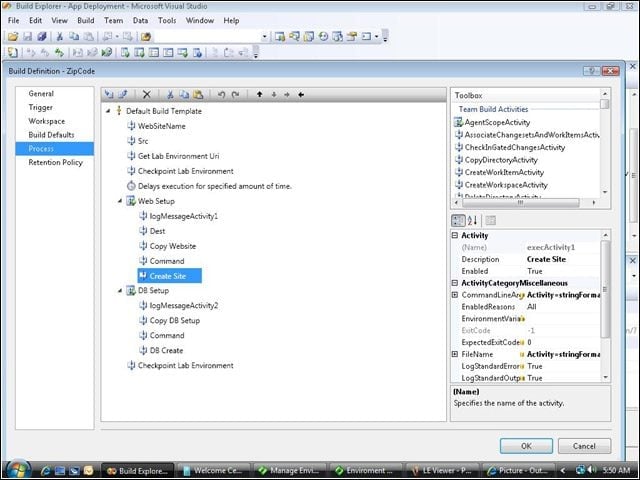Open the File menu
Viewport: 640px width, 480px height.
pyautogui.click(x=13, y=20)
